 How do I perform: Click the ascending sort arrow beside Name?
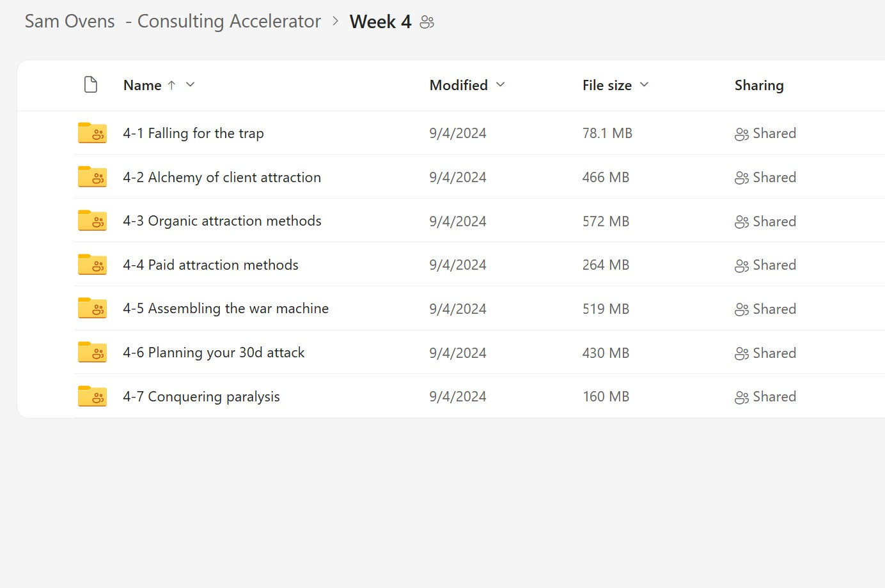(x=171, y=85)
